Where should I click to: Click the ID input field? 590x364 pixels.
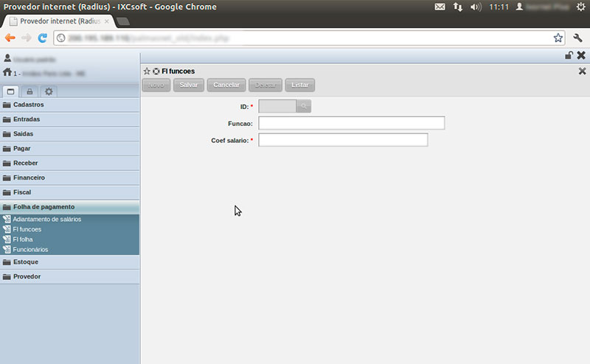click(277, 106)
